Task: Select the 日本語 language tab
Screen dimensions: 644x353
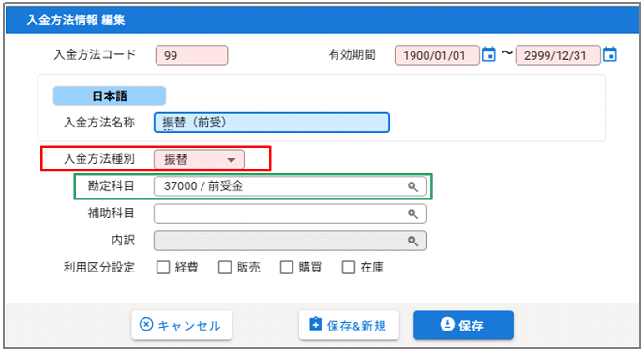Action: tap(110, 96)
